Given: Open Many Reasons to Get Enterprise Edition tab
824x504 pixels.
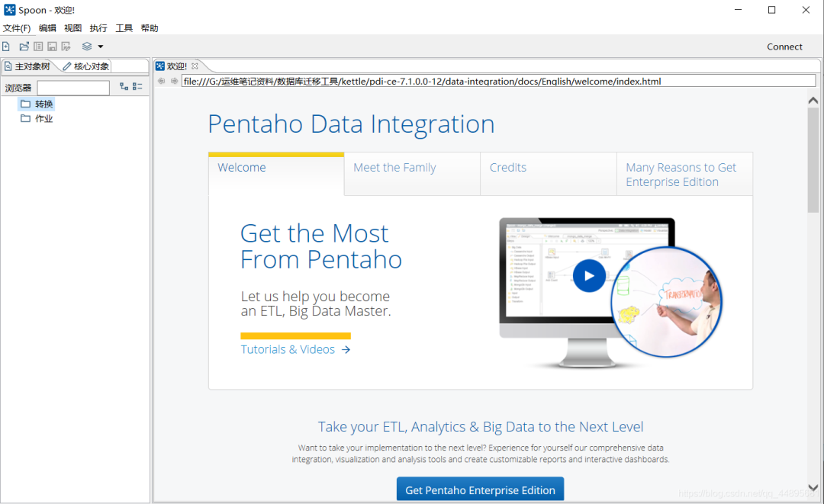Looking at the screenshot, I should coord(684,174).
